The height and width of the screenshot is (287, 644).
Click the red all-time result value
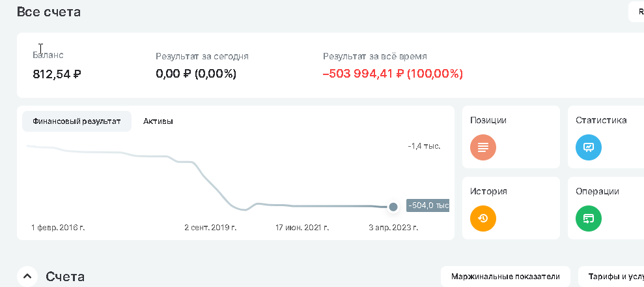[x=393, y=74]
